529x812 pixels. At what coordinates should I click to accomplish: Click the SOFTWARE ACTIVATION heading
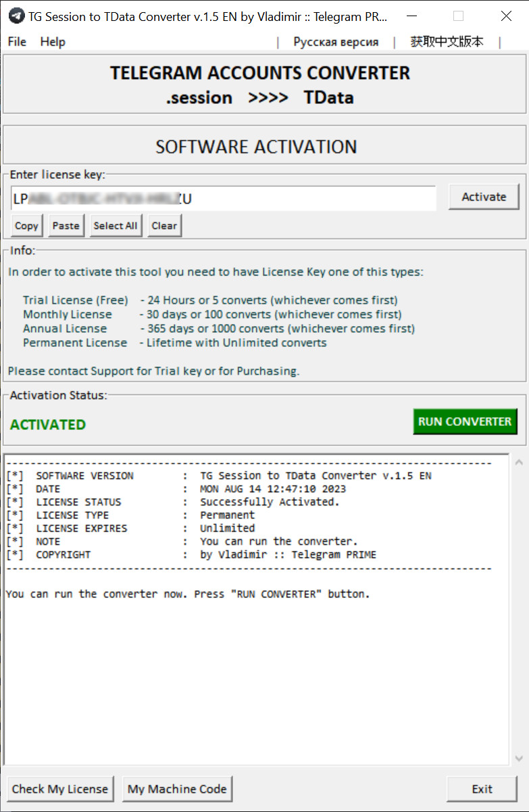click(x=256, y=146)
